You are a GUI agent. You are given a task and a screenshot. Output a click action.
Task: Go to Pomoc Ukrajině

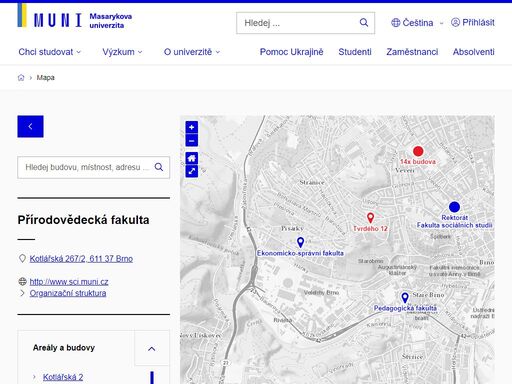[291, 52]
